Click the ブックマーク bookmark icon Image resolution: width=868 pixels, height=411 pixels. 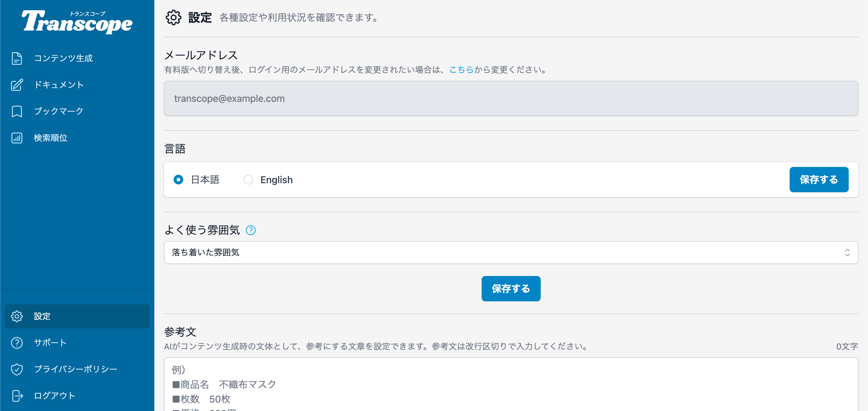click(x=17, y=111)
